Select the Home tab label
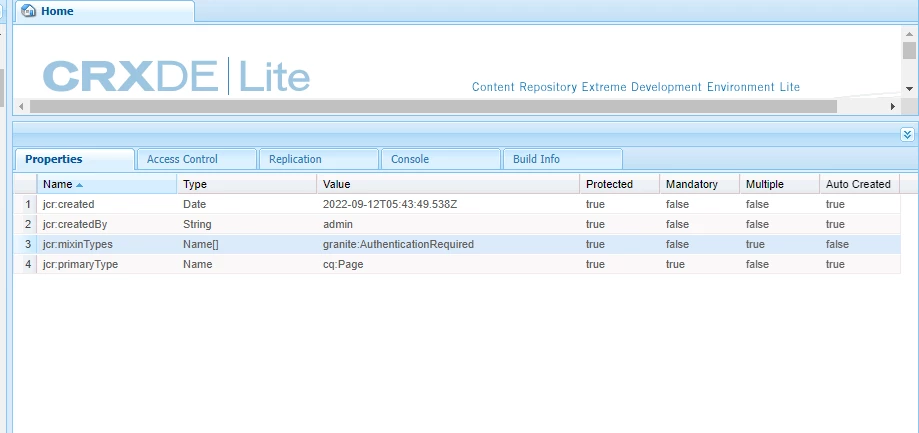Screen dimensions: 919x433 pos(57,11)
